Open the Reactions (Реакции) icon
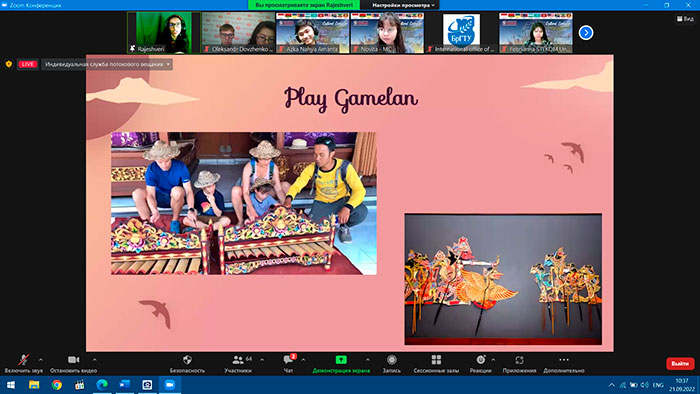 (480, 360)
